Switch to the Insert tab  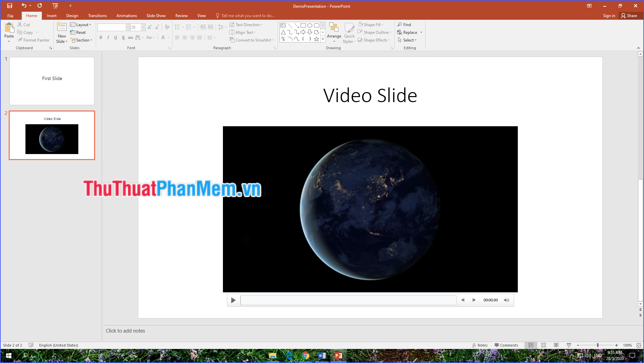[x=52, y=15]
